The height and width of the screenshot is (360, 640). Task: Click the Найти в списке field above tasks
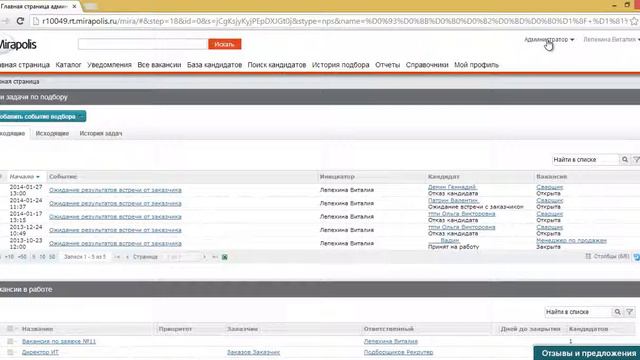[x=586, y=160]
